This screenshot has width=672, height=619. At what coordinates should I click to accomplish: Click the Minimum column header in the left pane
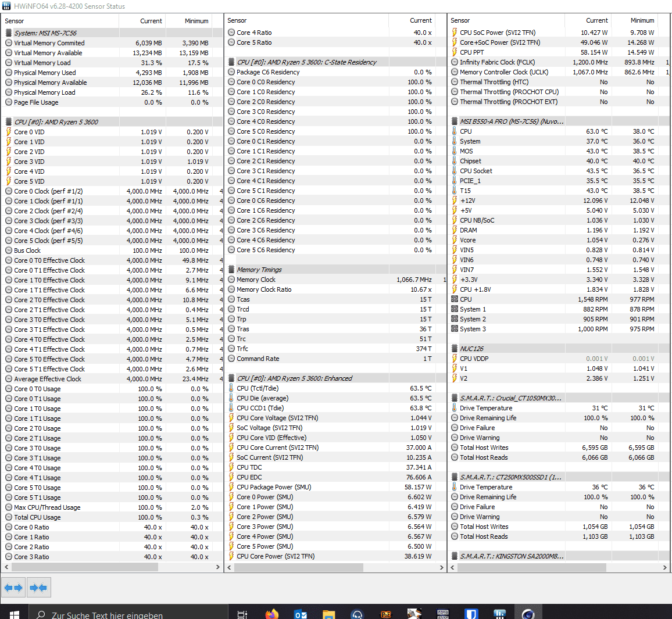click(188, 21)
